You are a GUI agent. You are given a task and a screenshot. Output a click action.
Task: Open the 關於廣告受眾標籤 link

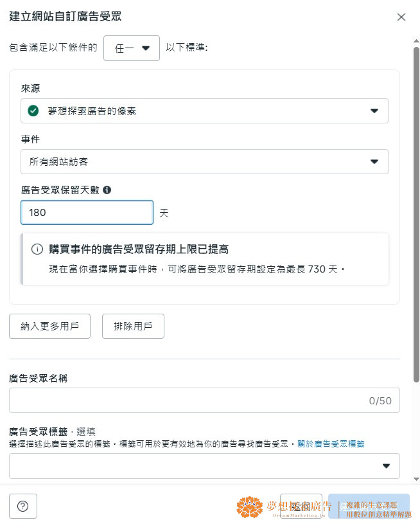pyautogui.click(x=331, y=444)
